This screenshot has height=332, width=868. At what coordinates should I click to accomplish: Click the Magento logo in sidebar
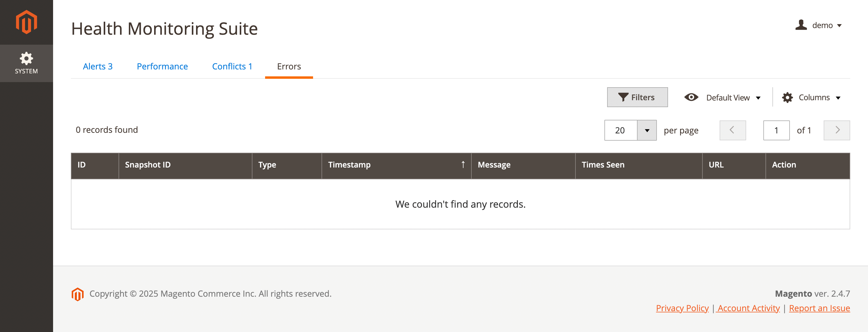(26, 22)
